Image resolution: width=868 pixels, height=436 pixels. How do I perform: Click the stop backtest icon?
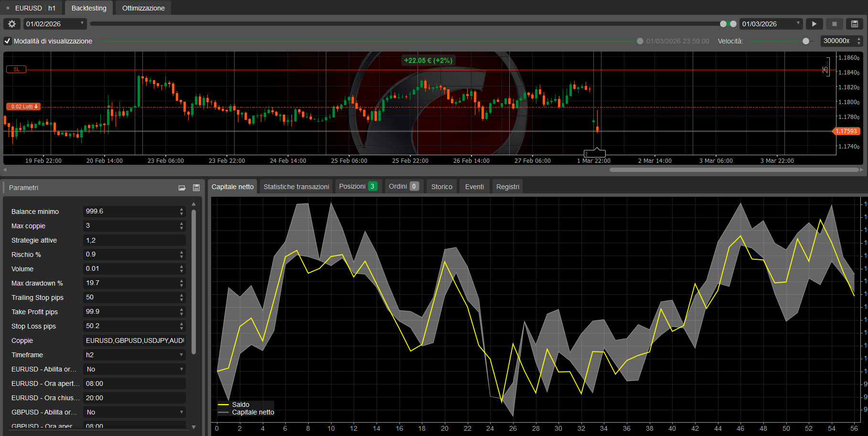point(834,23)
